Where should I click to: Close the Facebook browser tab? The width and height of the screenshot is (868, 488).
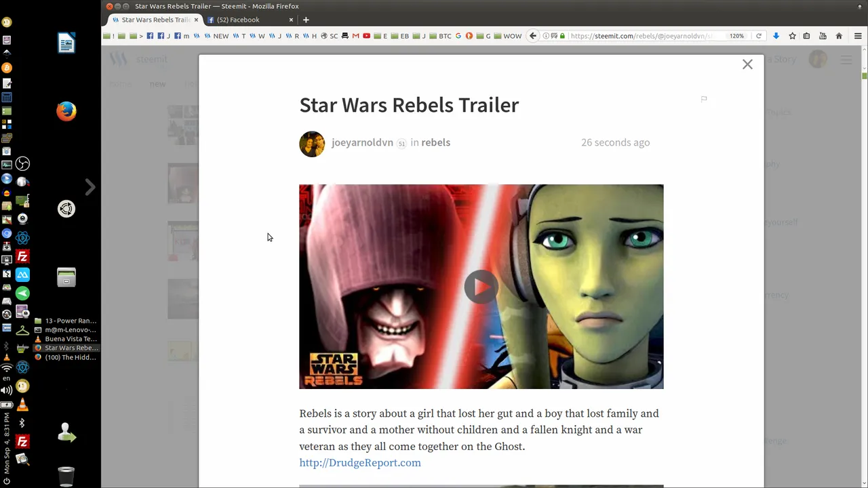tap(291, 20)
